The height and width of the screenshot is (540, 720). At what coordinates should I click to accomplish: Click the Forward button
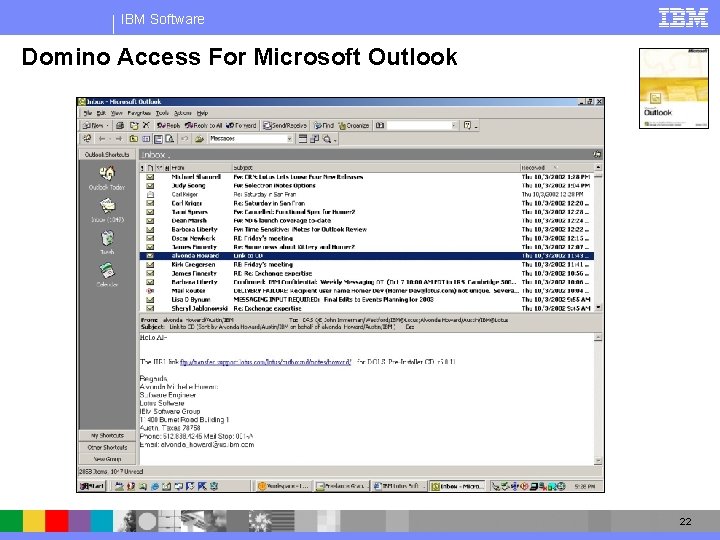241,125
